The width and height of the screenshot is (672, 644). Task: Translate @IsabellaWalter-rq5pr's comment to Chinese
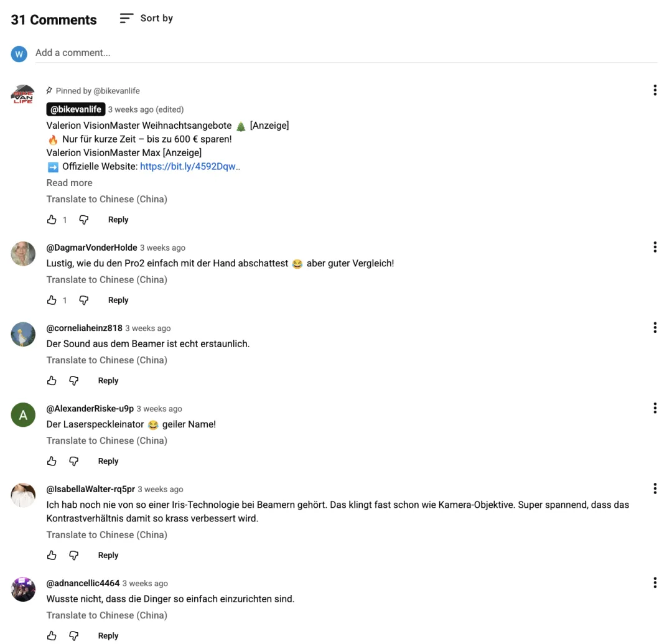[106, 534]
